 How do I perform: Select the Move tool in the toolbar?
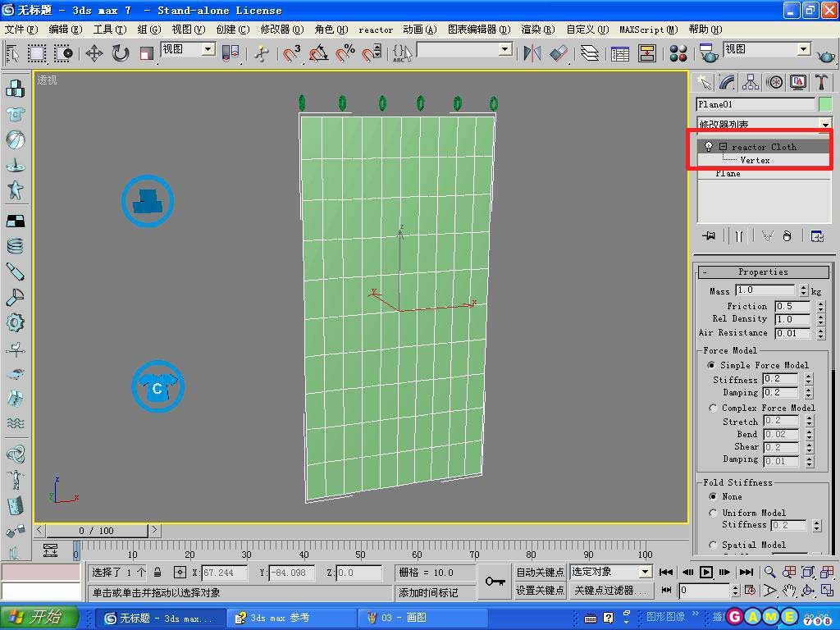point(94,53)
